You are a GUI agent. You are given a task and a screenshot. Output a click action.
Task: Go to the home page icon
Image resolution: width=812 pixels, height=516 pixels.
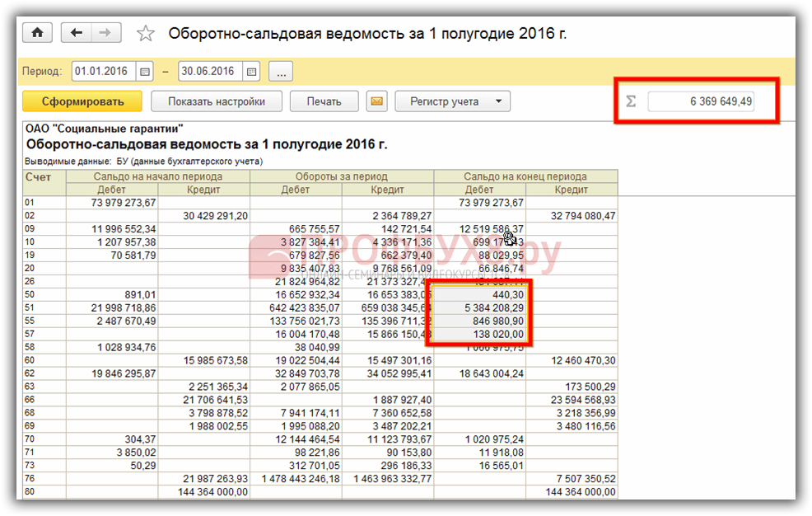tap(37, 33)
